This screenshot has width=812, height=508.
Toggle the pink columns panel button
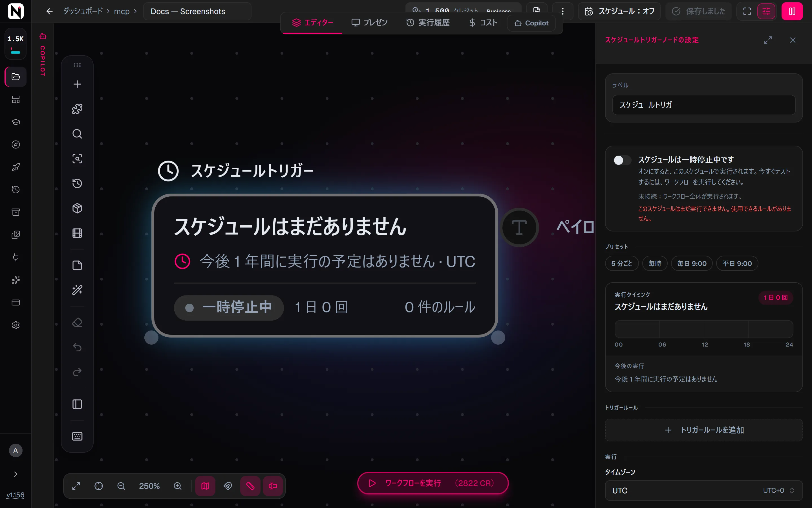click(x=792, y=11)
